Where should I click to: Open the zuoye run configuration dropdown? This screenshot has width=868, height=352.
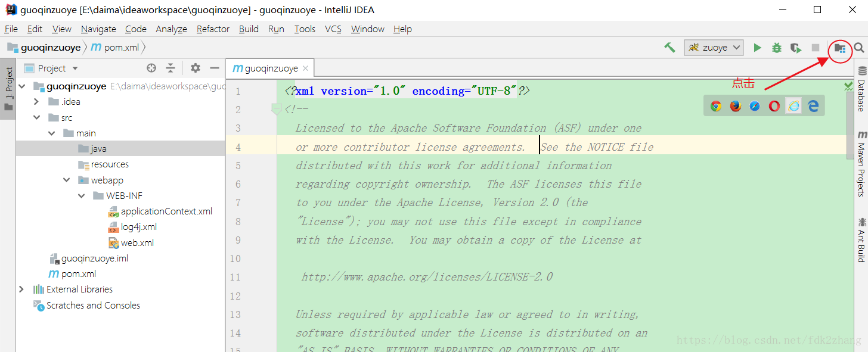[x=714, y=48]
